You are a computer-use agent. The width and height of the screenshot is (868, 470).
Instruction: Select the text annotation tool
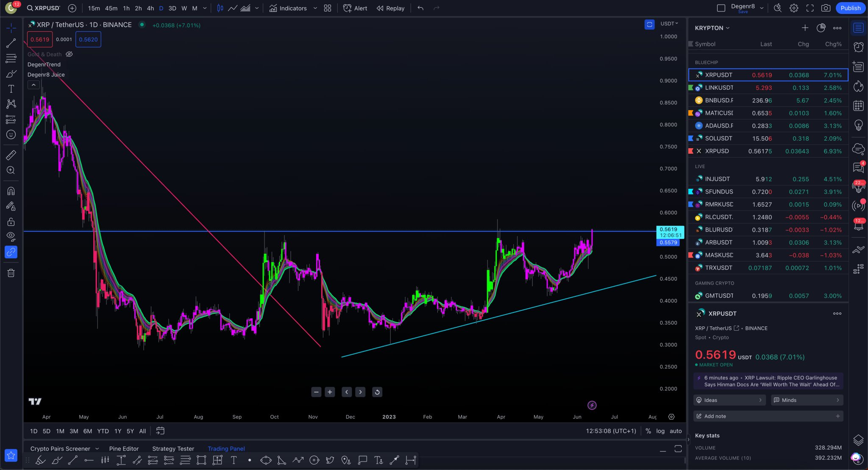click(11, 89)
